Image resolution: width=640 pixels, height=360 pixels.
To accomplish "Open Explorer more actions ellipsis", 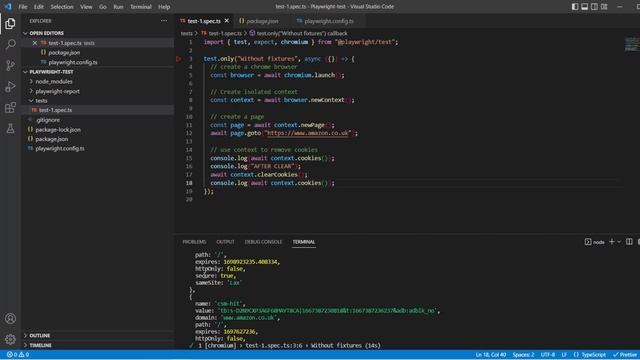I will tap(164, 21).
